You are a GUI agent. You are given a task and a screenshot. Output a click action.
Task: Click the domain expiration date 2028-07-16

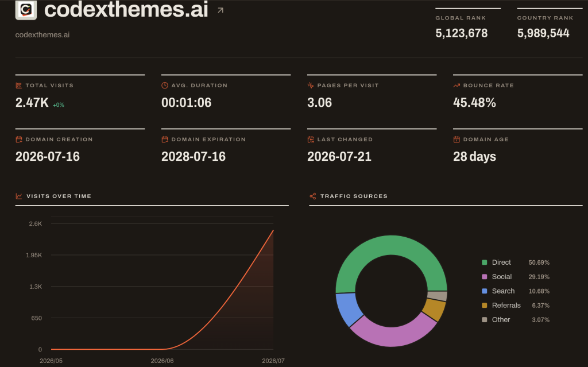[x=194, y=156]
